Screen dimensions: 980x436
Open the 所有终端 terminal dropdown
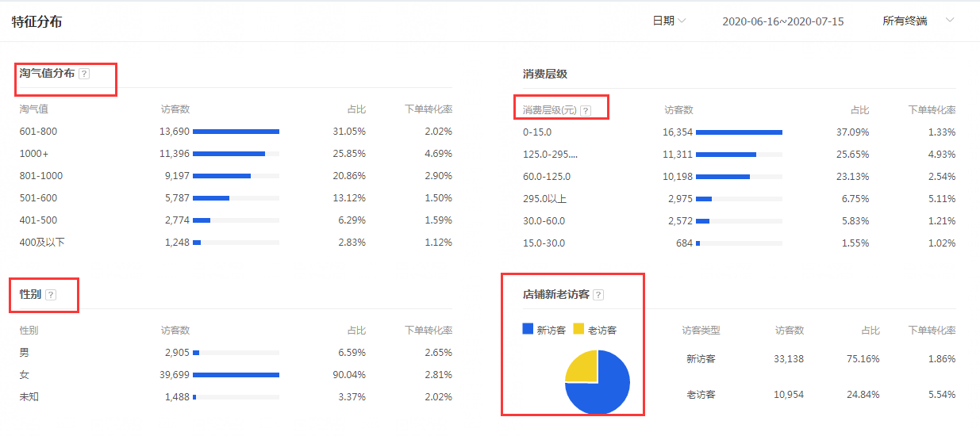[x=917, y=21]
